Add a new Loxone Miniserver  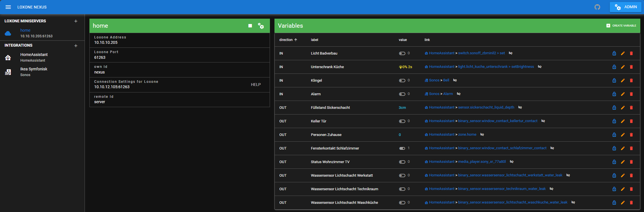[x=76, y=21]
